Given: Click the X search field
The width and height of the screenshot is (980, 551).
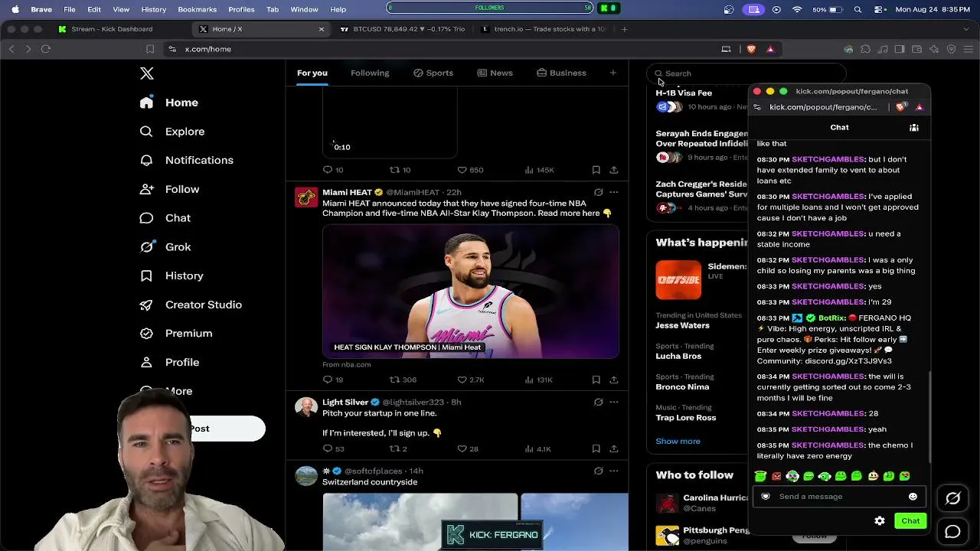Looking at the screenshot, I should tap(746, 73).
